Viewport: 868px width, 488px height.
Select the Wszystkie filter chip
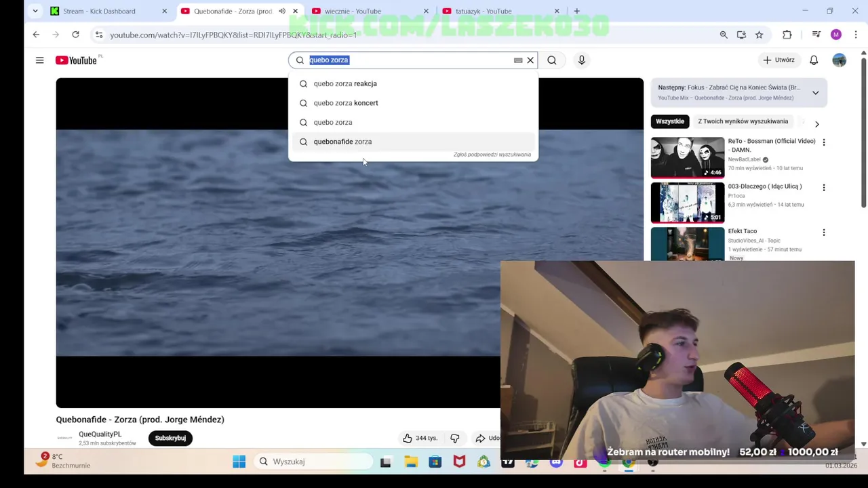[x=670, y=121]
